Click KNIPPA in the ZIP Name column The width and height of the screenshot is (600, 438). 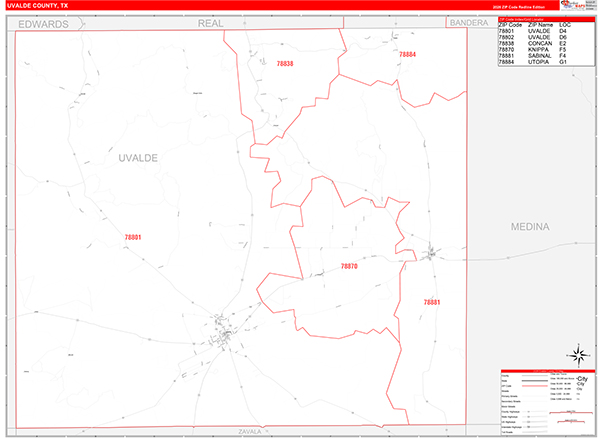[x=538, y=49]
